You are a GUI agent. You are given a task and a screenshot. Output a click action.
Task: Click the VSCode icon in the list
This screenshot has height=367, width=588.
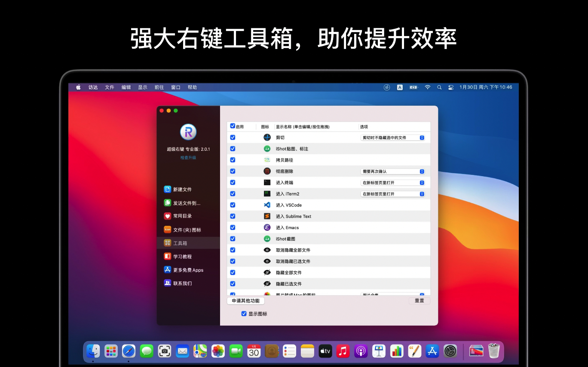(x=267, y=205)
